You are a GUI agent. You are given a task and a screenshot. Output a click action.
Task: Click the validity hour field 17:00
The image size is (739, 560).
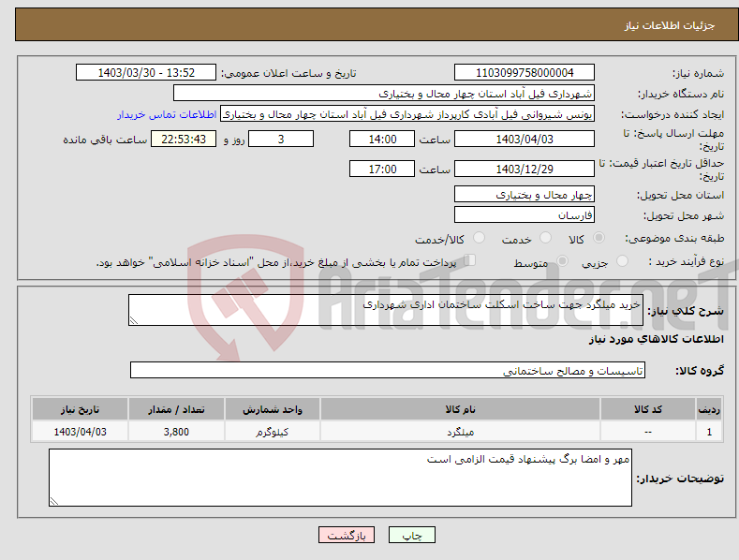point(382,169)
